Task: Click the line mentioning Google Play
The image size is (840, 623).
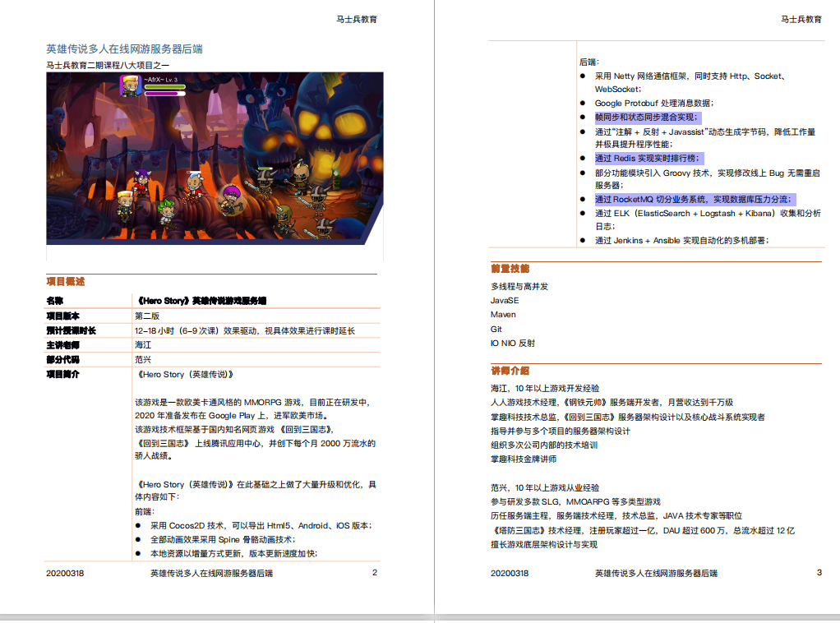Action: (x=232, y=416)
